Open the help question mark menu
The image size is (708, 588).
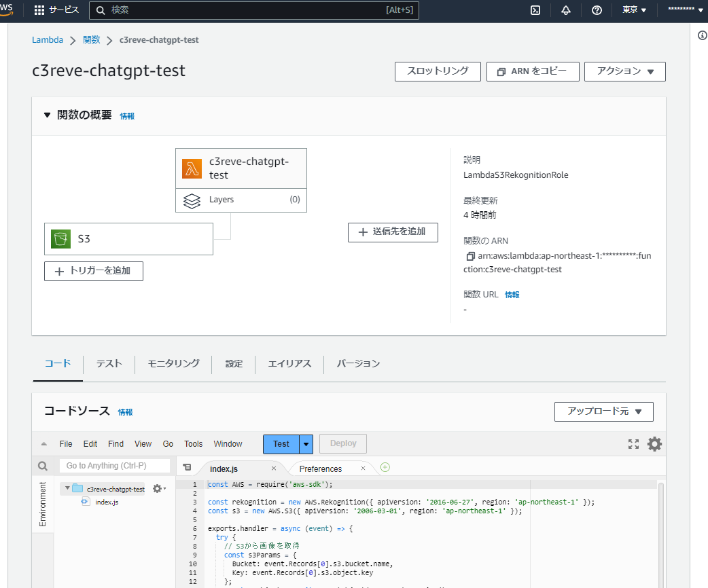(597, 10)
